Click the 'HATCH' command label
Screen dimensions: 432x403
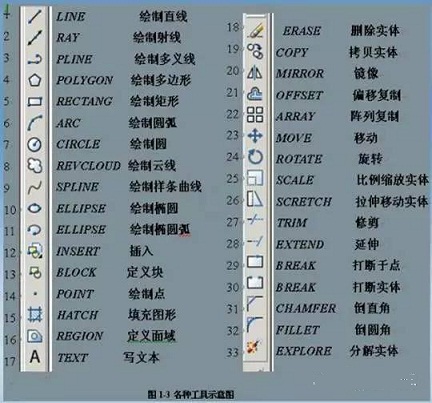click(77, 315)
